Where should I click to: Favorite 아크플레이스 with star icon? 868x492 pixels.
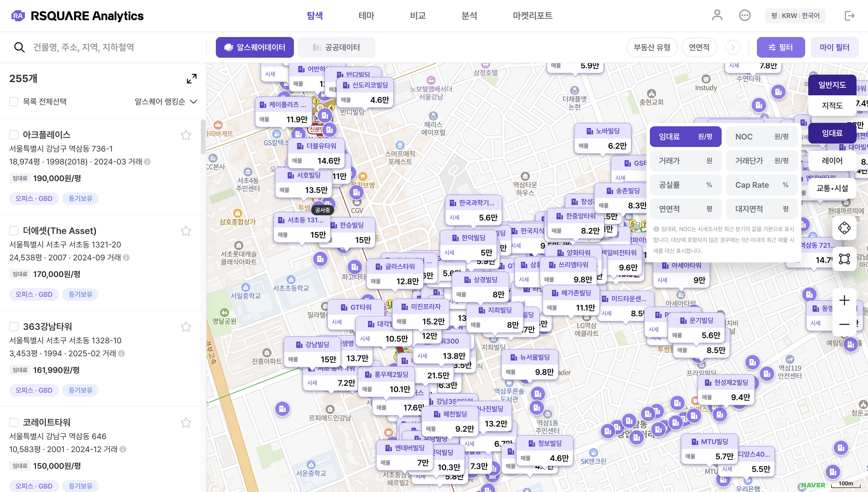coord(186,135)
